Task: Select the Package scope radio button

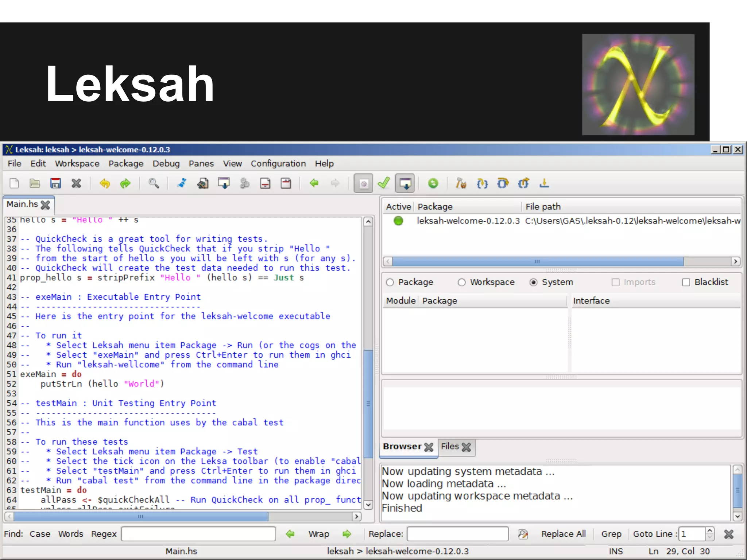Action: click(390, 282)
